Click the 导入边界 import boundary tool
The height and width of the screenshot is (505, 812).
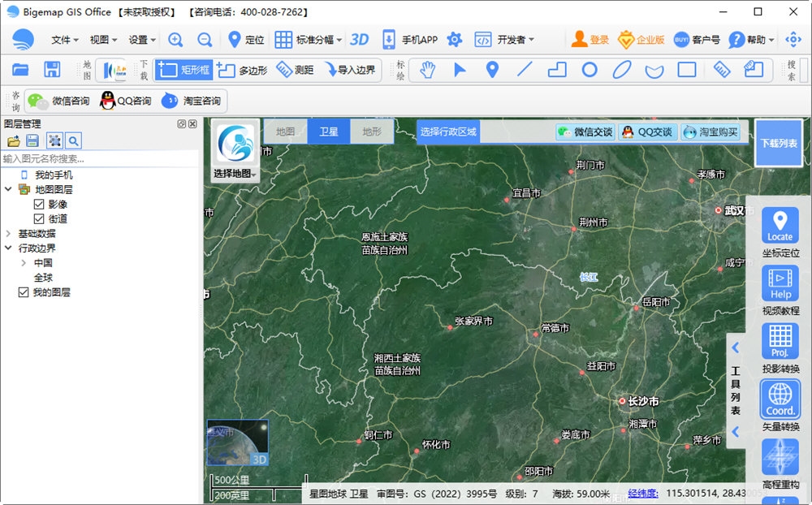352,70
